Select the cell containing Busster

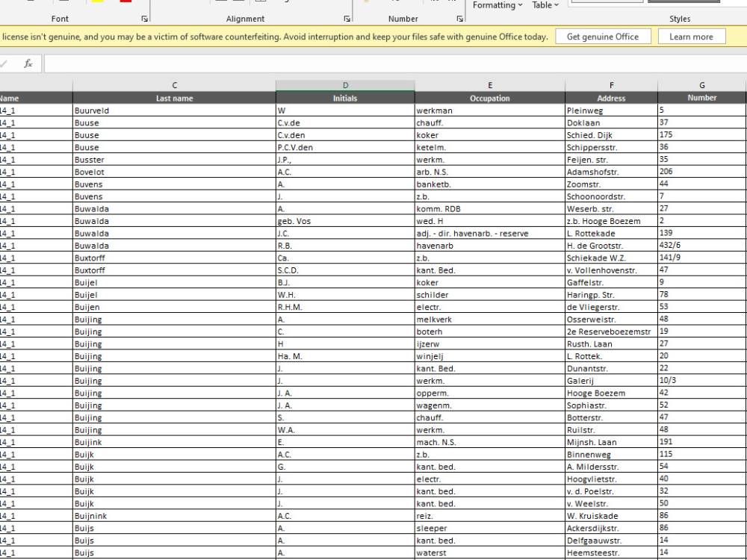point(174,160)
